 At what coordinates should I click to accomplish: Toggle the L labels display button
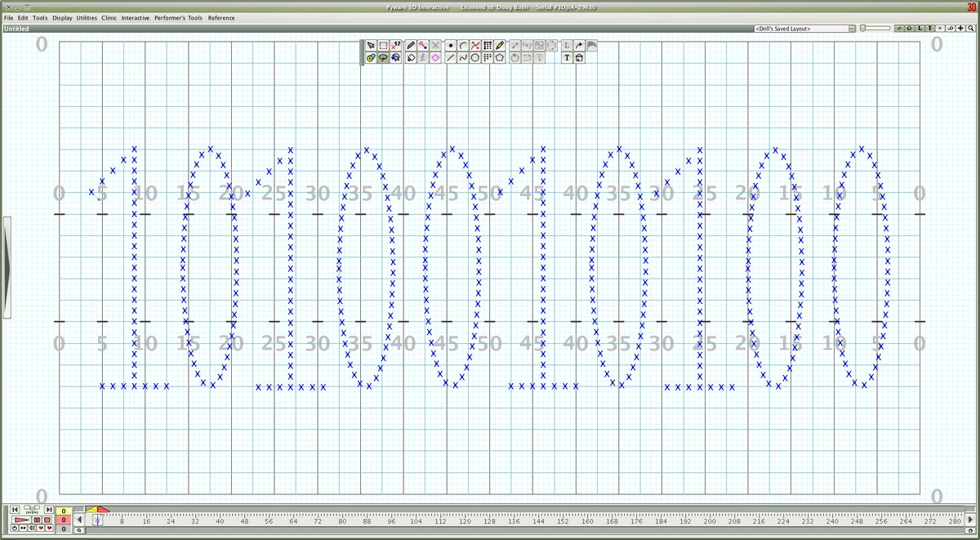pyautogui.click(x=920, y=29)
